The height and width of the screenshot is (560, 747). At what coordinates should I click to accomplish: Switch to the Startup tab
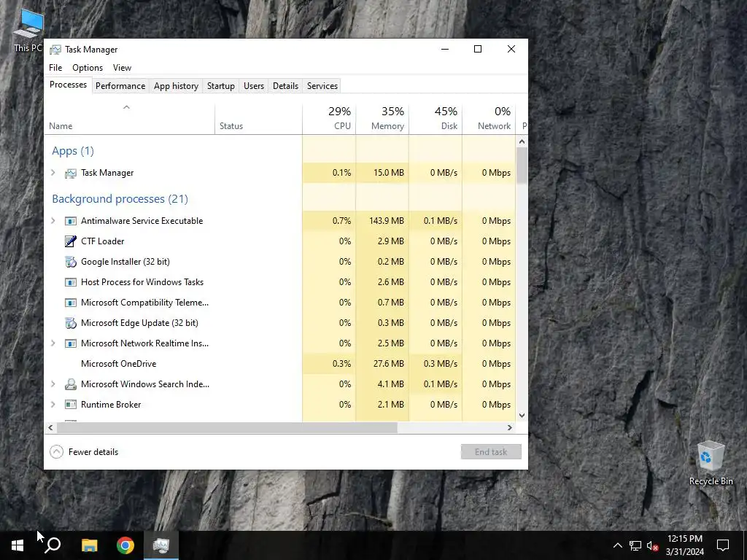point(220,86)
